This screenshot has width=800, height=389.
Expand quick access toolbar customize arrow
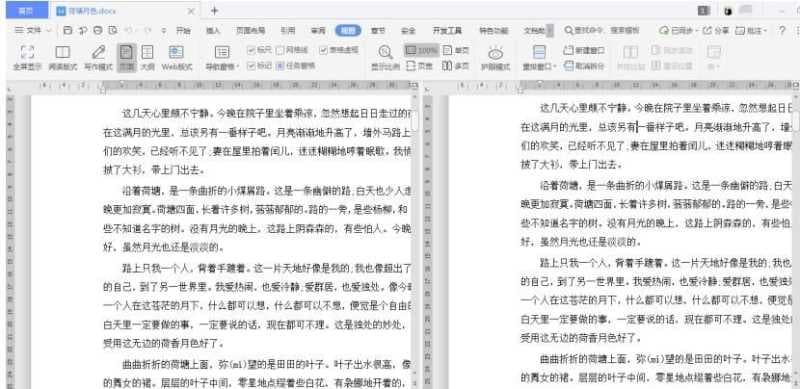(163, 30)
